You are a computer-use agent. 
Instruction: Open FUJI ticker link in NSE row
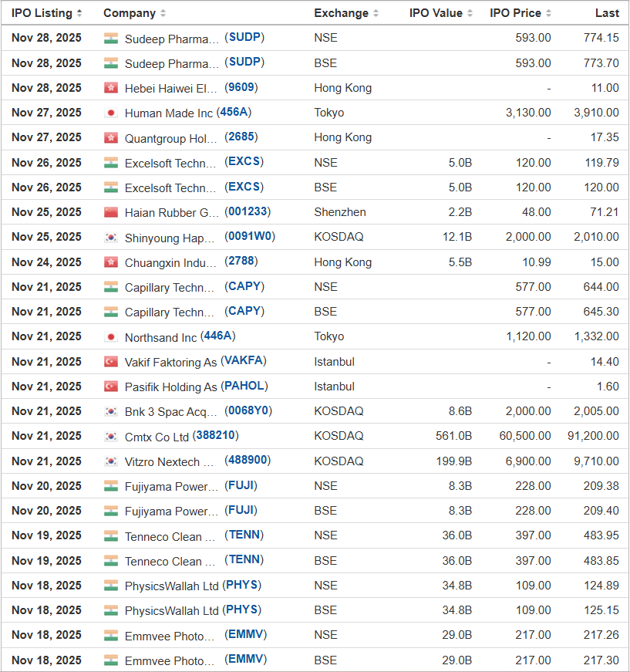[241, 485]
